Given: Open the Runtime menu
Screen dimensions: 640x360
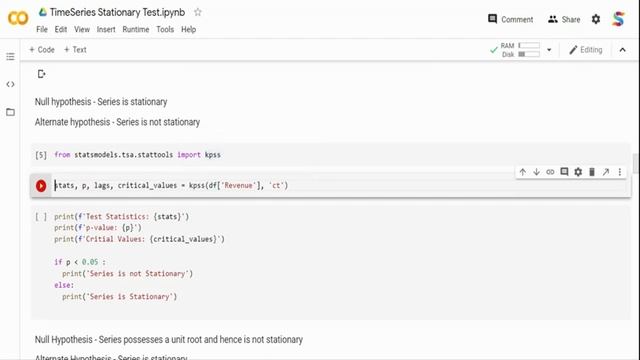Looking at the screenshot, I should click(x=136, y=29).
